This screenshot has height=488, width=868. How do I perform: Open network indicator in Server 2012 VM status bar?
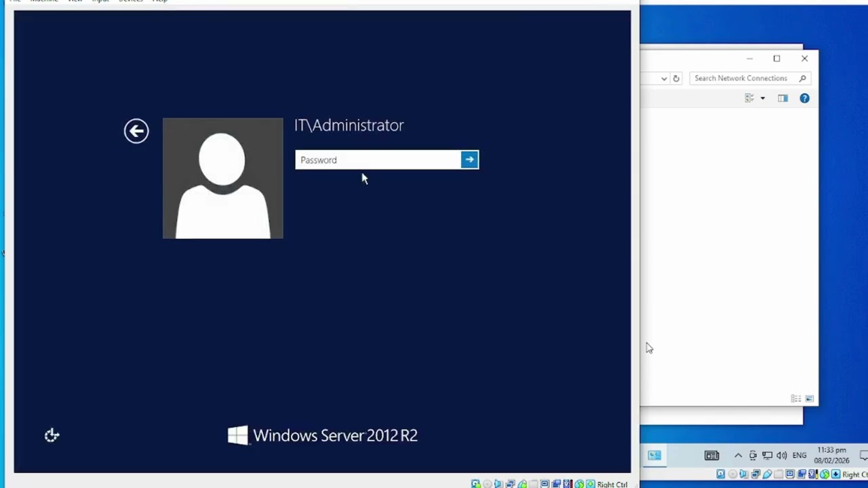510,484
